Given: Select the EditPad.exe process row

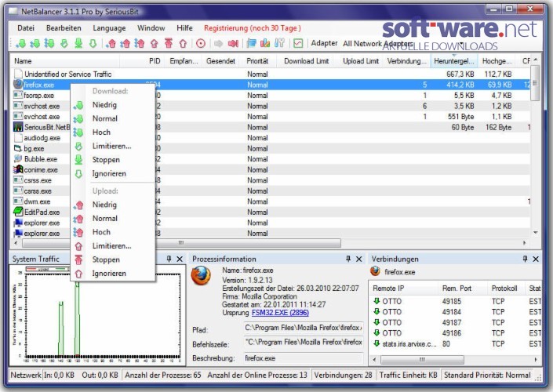Looking at the screenshot, I should point(271,212).
